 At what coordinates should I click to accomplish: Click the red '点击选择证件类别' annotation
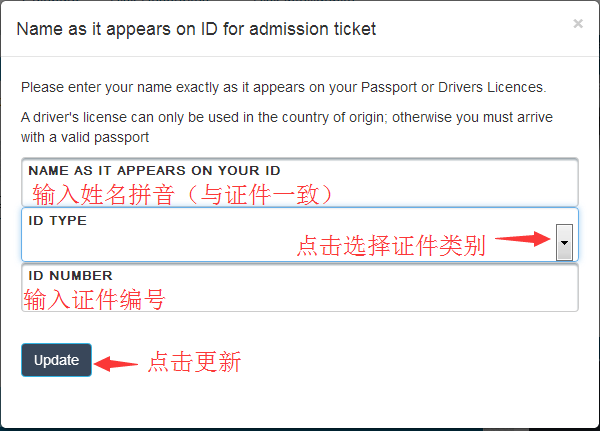coord(391,246)
